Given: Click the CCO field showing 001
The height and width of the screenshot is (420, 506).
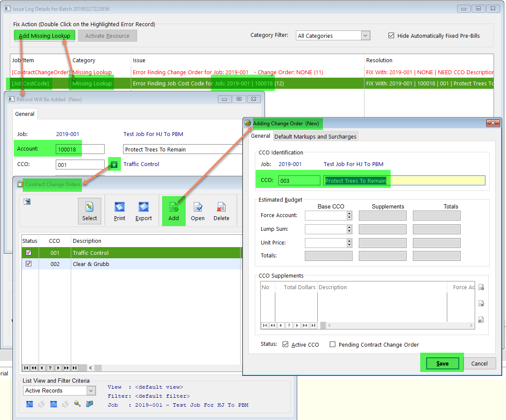Looking at the screenshot, I should [80, 165].
